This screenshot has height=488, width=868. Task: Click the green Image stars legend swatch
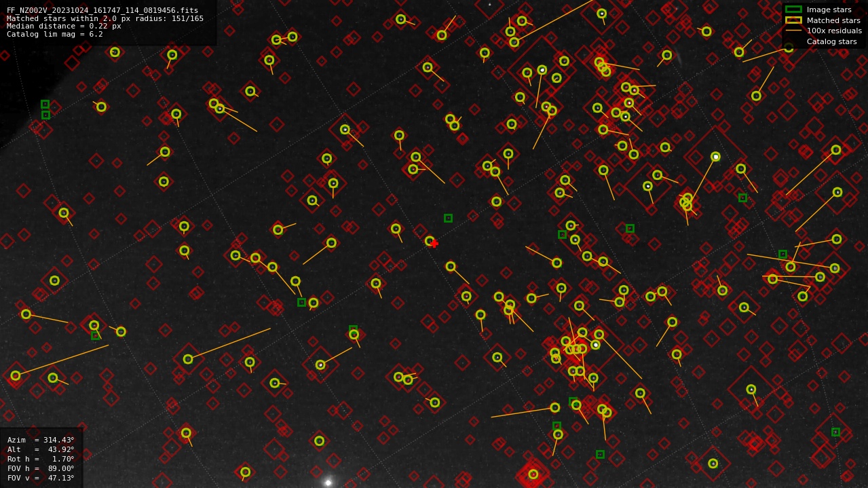pos(793,10)
